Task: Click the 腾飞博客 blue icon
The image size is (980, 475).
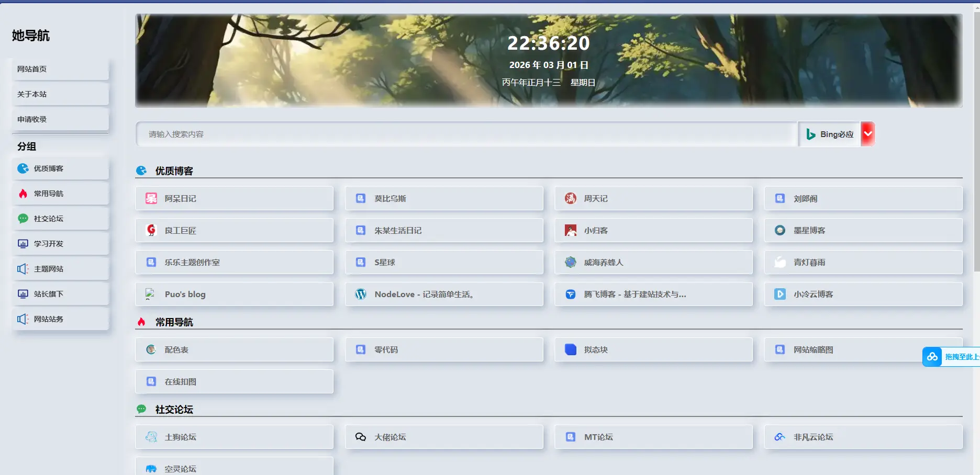Action: [x=571, y=295]
